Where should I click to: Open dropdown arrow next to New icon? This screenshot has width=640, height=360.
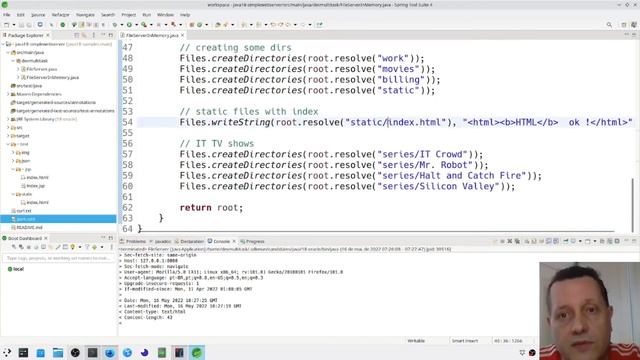pyautogui.click(x=14, y=24)
